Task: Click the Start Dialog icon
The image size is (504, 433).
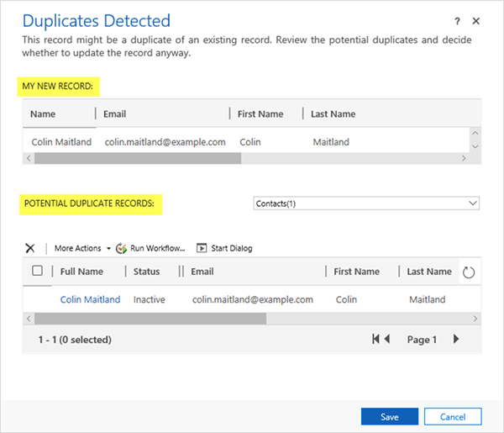Action: click(202, 248)
